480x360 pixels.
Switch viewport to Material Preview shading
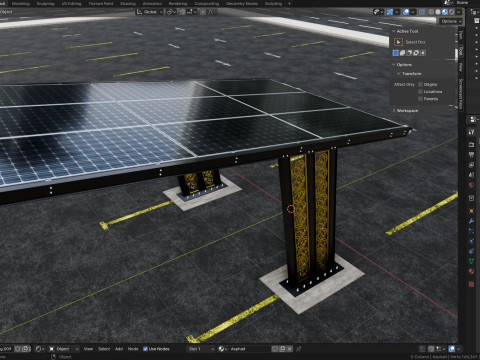click(445, 12)
